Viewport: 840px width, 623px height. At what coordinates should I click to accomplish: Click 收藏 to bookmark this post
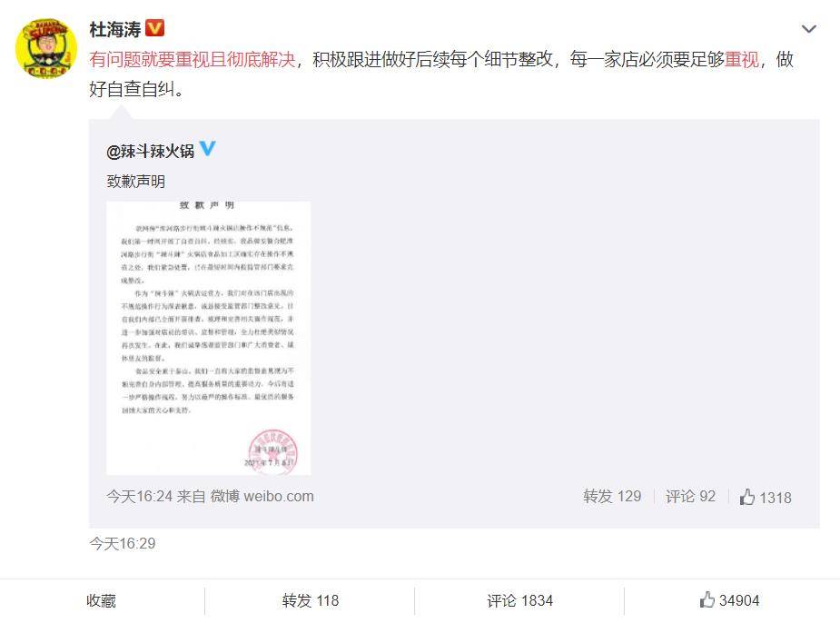101,600
